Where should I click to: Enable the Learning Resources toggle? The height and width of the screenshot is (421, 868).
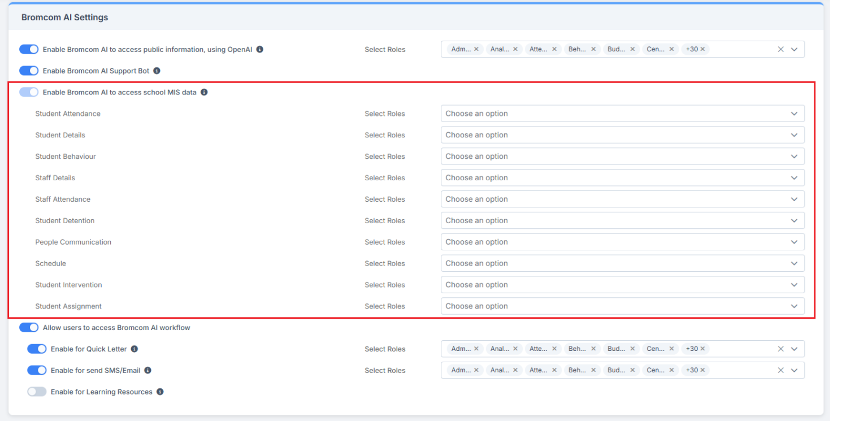tap(37, 392)
